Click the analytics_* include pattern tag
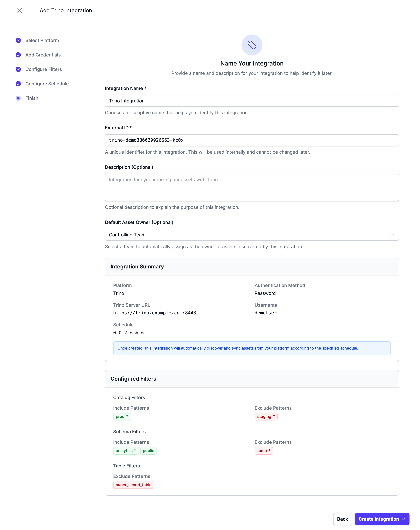 tap(126, 451)
